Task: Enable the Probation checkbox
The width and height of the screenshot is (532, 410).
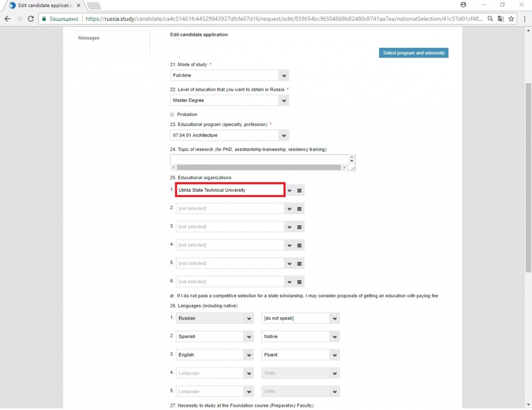Action: pos(172,114)
